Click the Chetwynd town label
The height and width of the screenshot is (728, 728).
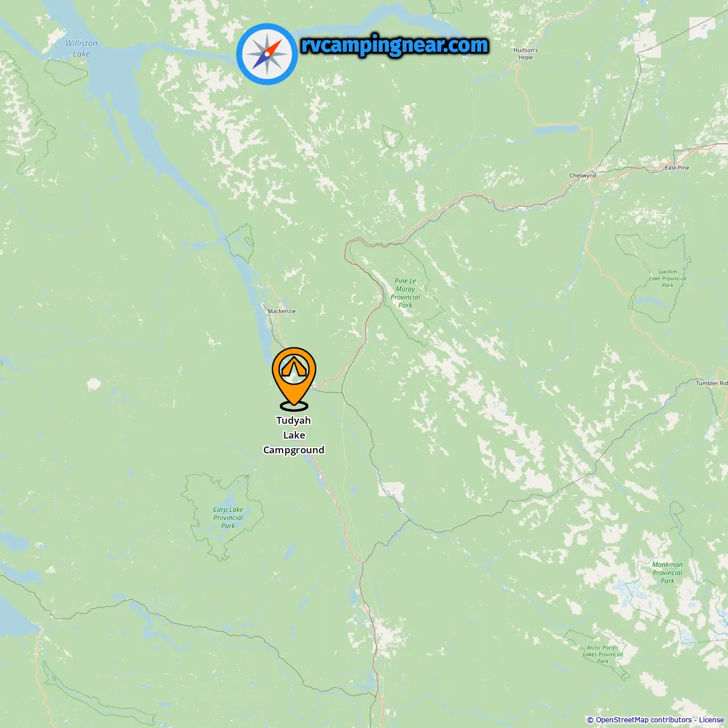pos(583,175)
